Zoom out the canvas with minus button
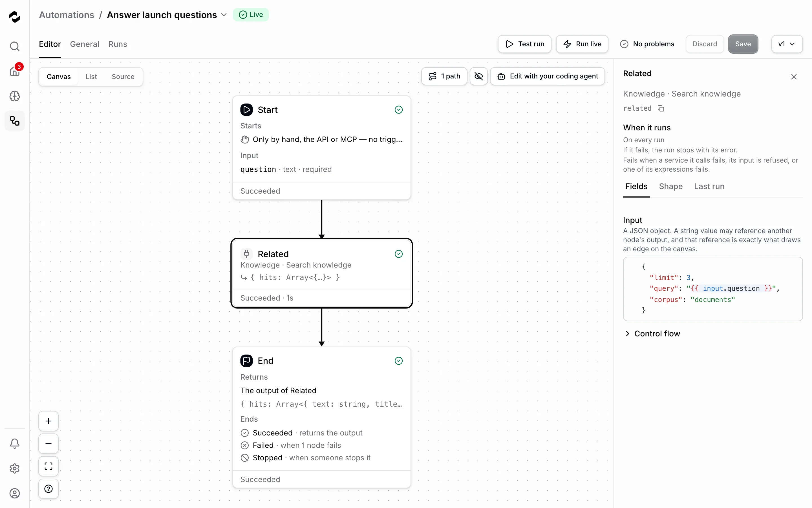Image resolution: width=812 pixels, height=508 pixels. point(48,444)
